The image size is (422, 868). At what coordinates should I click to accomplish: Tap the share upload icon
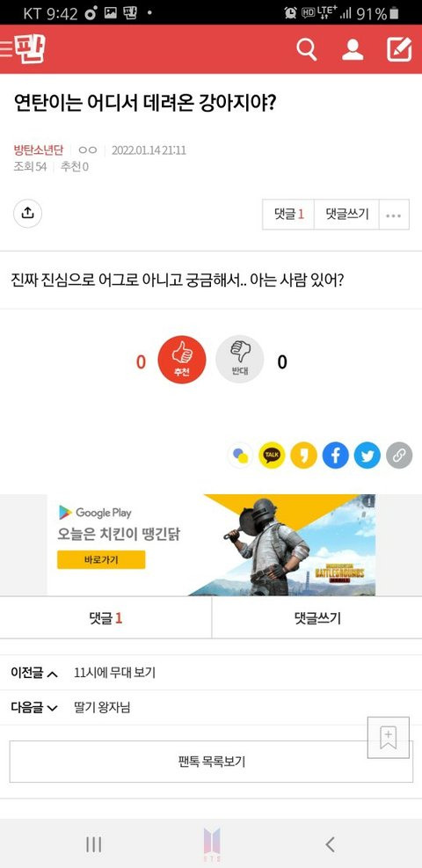[x=27, y=214]
